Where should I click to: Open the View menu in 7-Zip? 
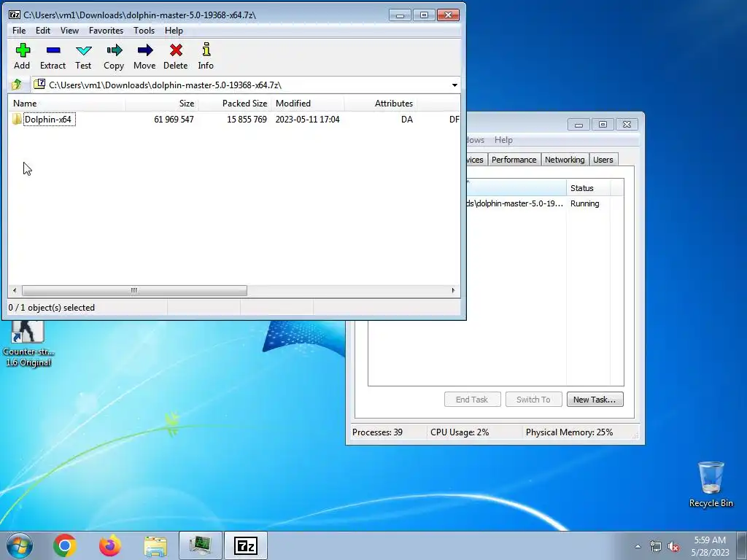point(69,31)
